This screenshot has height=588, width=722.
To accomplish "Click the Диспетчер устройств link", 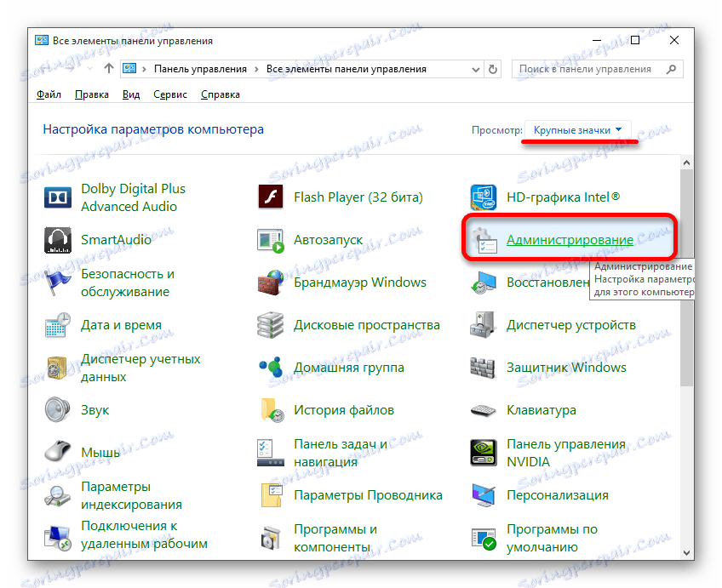I will (571, 325).
